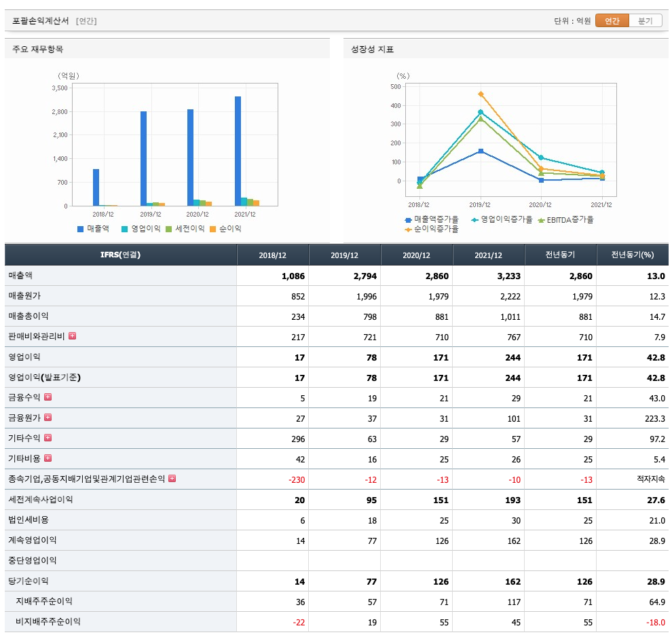Click the 영업이익(발표기준) row label
This screenshot has width=672, height=639.
(x=45, y=378)
